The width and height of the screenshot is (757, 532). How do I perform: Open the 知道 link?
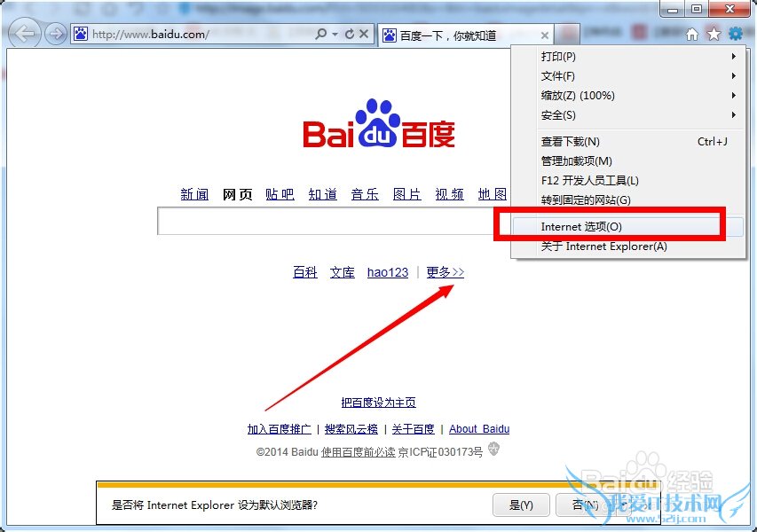(x=322, y=194)
